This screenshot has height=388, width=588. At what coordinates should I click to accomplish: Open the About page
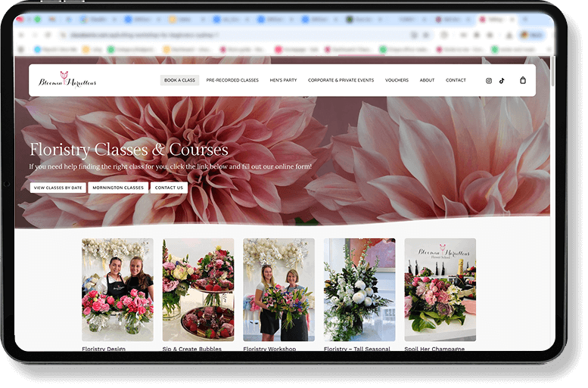click(427, 80)
